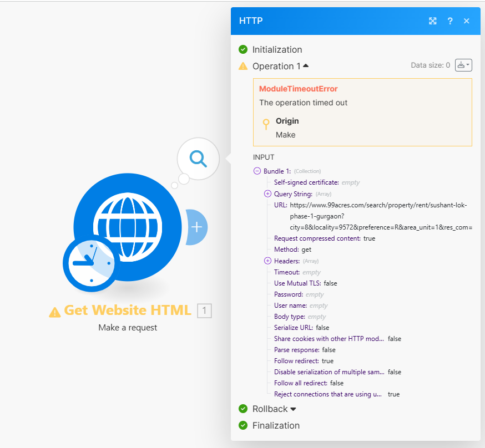The width and height of the screenshot is (485, 448).
Task: Click the clock scheduling icon on the module
Action: tap(90, 263)
